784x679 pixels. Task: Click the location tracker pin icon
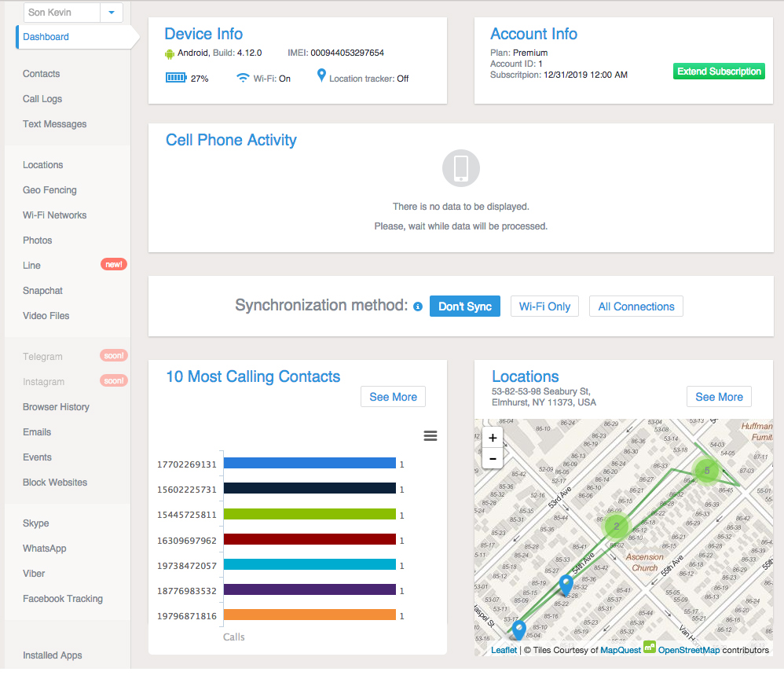point(321,76)
